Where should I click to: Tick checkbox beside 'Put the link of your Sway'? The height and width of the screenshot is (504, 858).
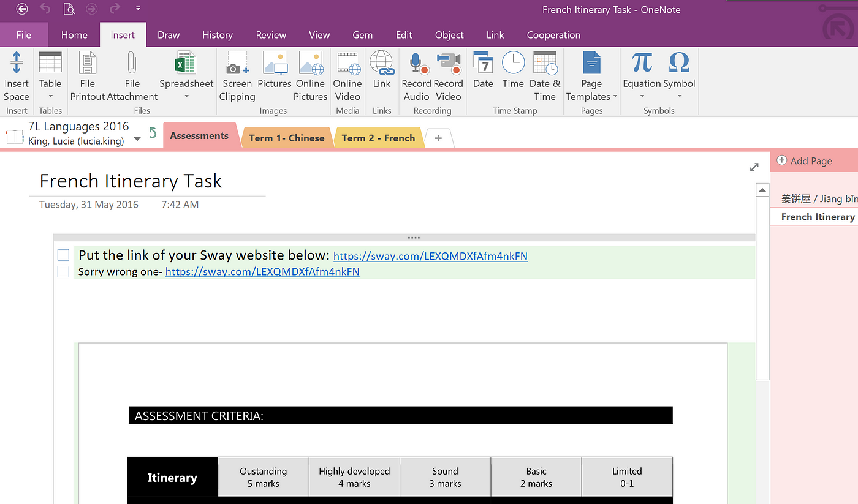(63, 255)
